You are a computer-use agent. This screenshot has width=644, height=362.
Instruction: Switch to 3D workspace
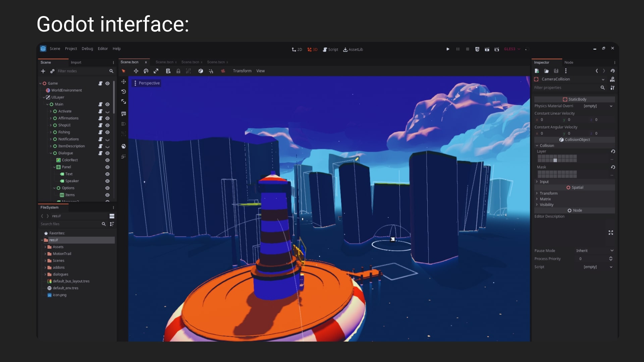point(312,49)
